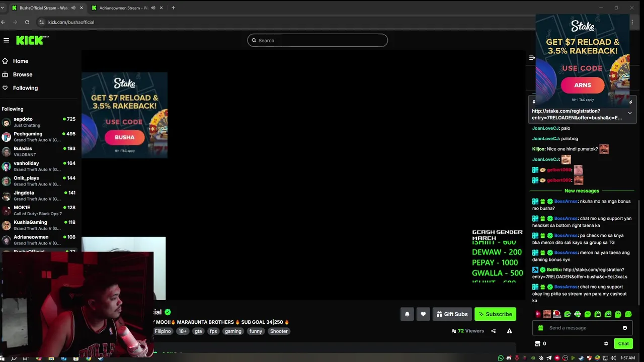The width and height of the screenshot is (644, 362).
Task: Toggle notification bell for BushaOfficial
Action: point(407,314)
